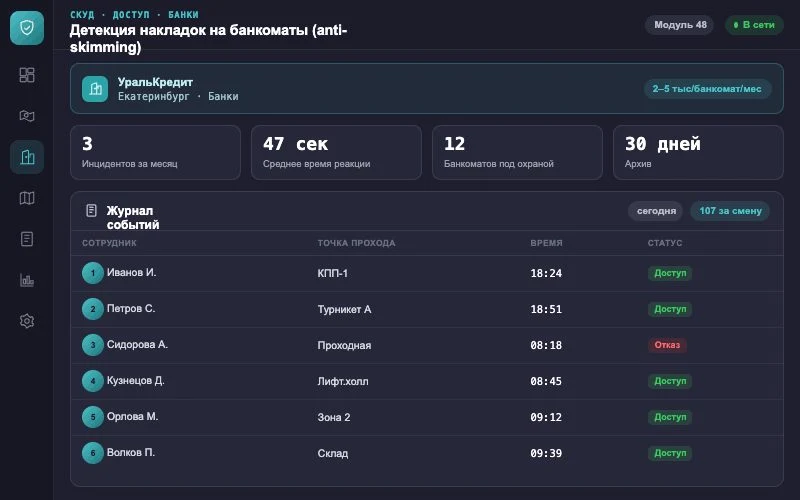Open the Инцидентов за месяц card
800x500 pixels.
point(156,153)
